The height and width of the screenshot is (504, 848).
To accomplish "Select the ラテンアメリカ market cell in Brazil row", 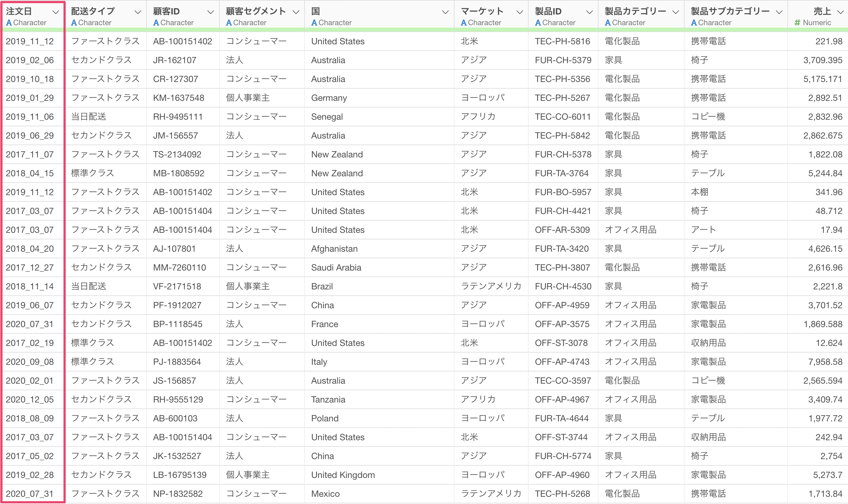I will (491, 286).
